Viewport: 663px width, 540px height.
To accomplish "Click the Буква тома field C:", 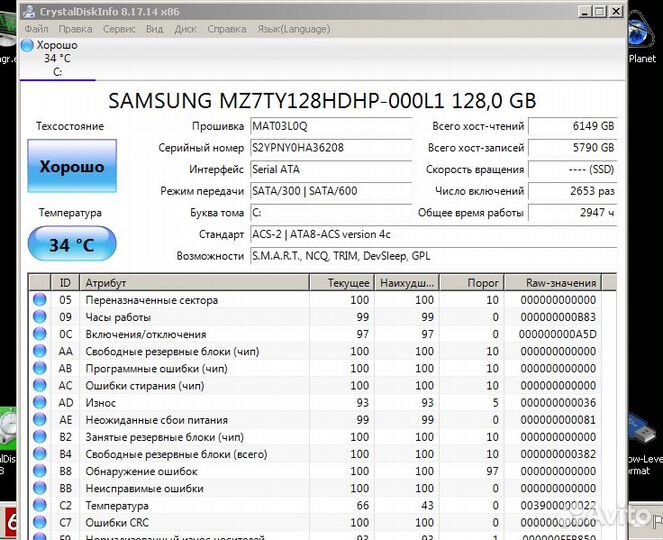I will point(331,212).
